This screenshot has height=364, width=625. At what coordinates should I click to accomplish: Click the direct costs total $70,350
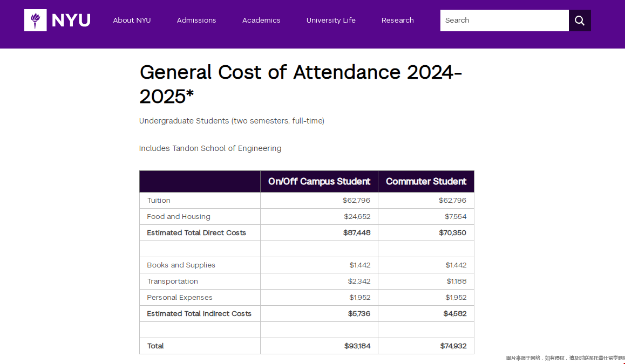(452, 232)
